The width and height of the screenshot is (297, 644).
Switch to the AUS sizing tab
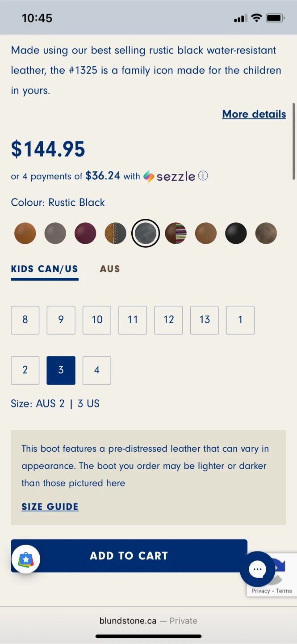[110, 269]
